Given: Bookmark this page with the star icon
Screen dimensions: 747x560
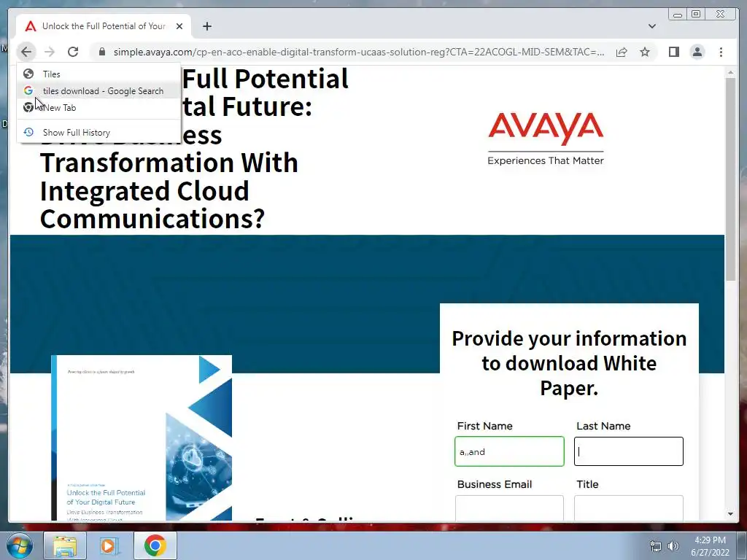Looking at the screenshot, I should click(x=645, y=52).
